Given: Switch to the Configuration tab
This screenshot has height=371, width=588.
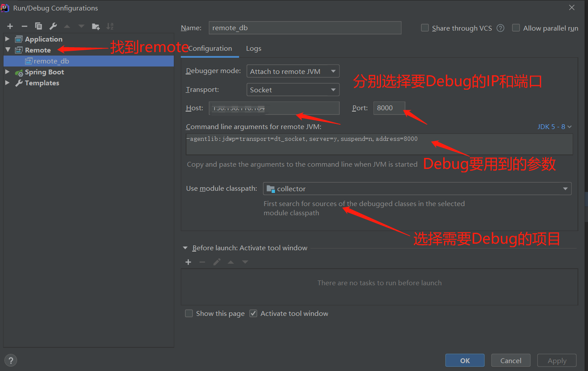Looking at the screenshot, I should point(210,48).
